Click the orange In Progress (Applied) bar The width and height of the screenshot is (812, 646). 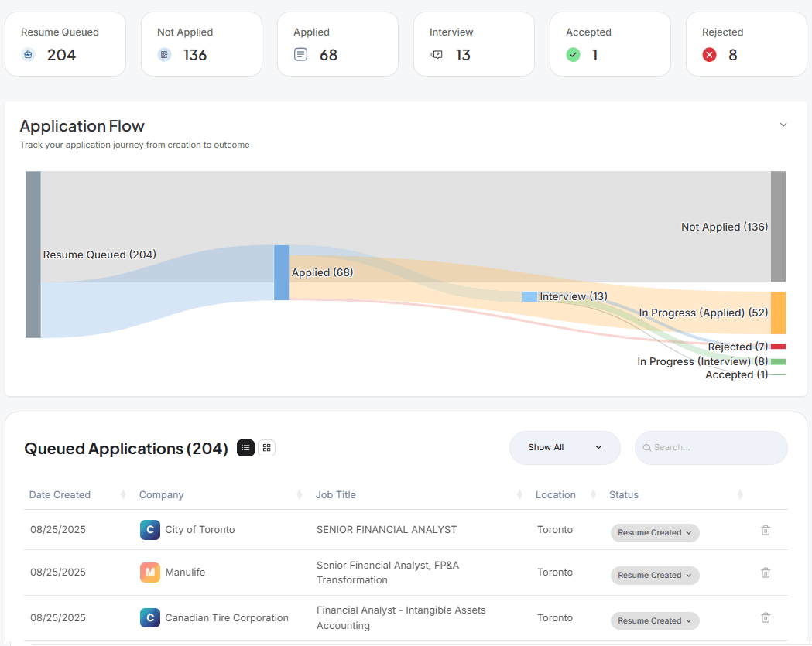778,313
